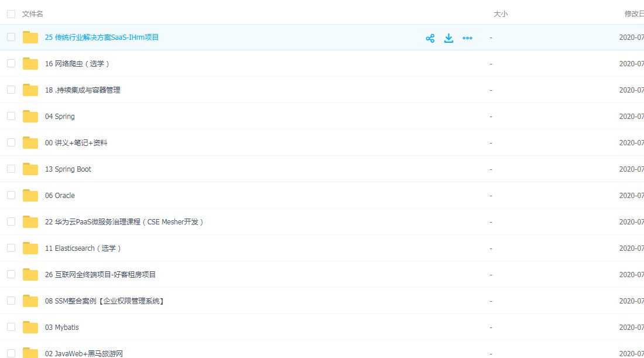Open the 13 Spring Boot folder name
This screenshot has width=644, height=358.
coord(68,169)
